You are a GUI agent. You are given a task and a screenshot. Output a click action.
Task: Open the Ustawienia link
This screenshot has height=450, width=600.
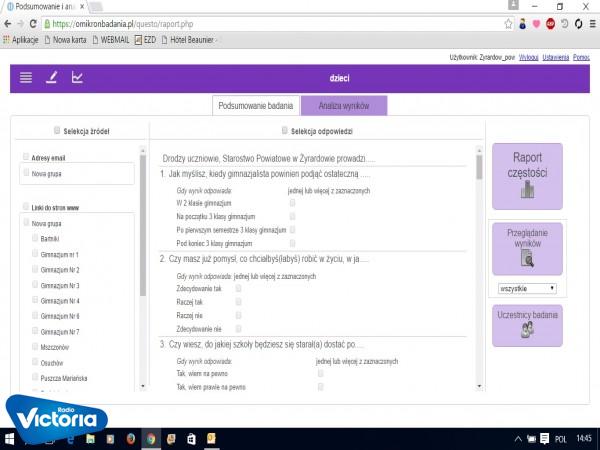coord(556,59)
